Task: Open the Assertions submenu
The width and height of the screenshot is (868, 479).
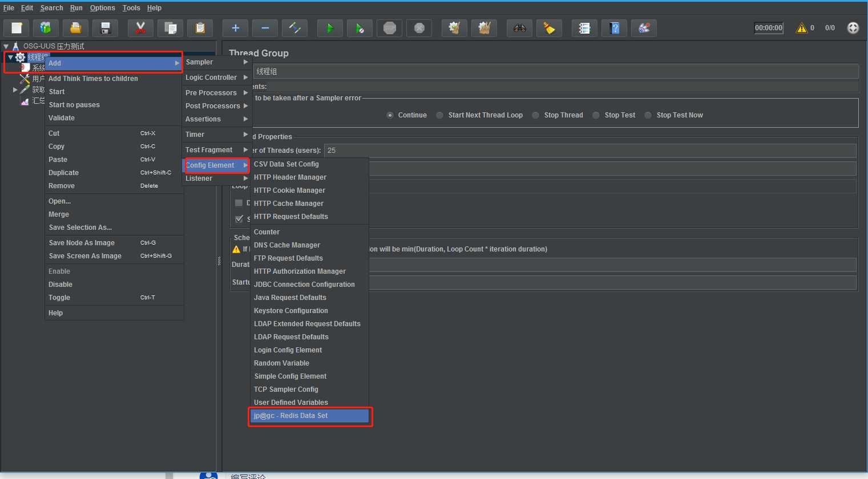Action: pyautogui.click(x=216, y=119)
